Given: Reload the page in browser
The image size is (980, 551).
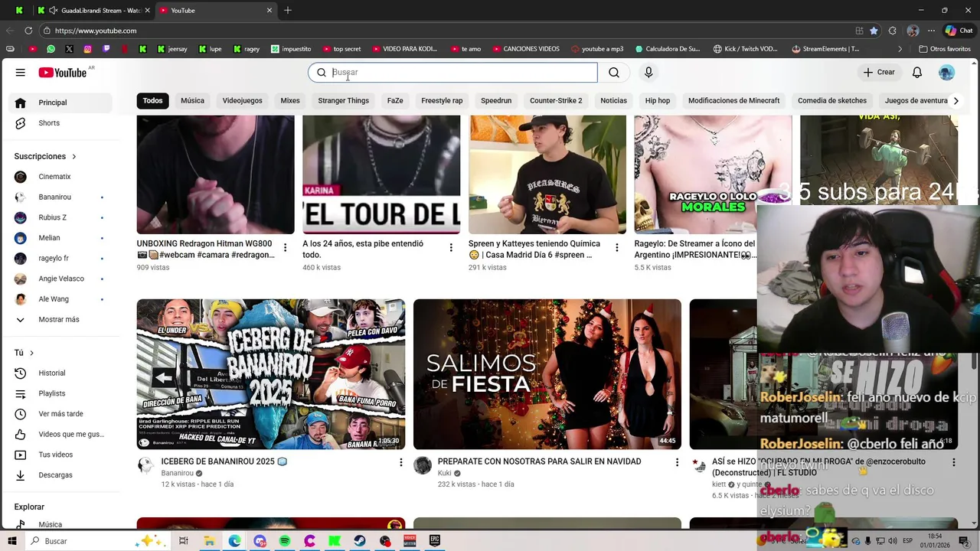Looking at the screenshot, I should point(28,31).
